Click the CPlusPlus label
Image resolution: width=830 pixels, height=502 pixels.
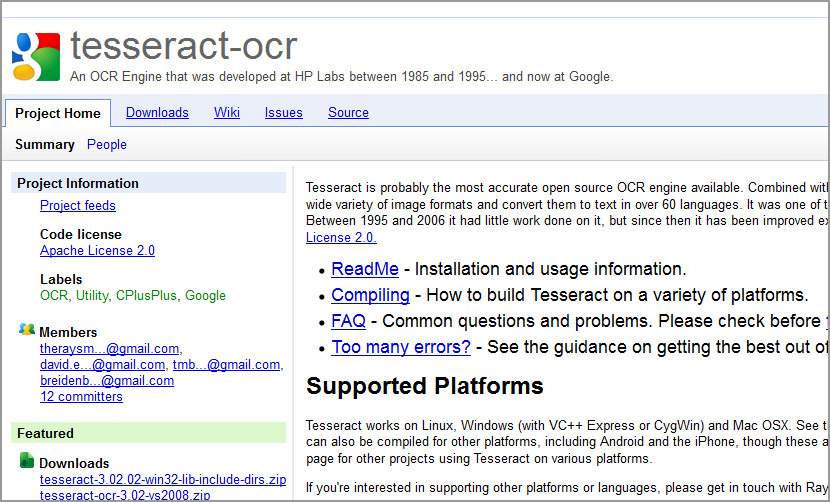click(x=146, y=295)
